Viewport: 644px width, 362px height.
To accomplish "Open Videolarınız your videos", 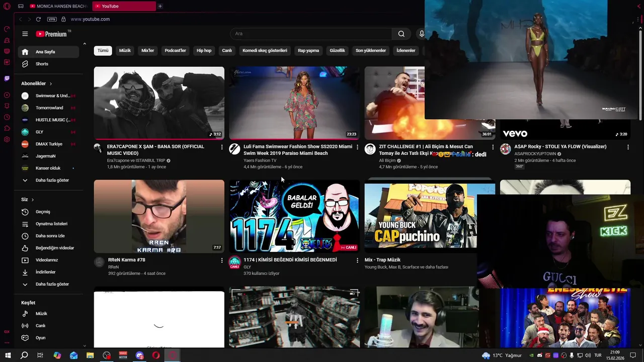I will (48, 260).
